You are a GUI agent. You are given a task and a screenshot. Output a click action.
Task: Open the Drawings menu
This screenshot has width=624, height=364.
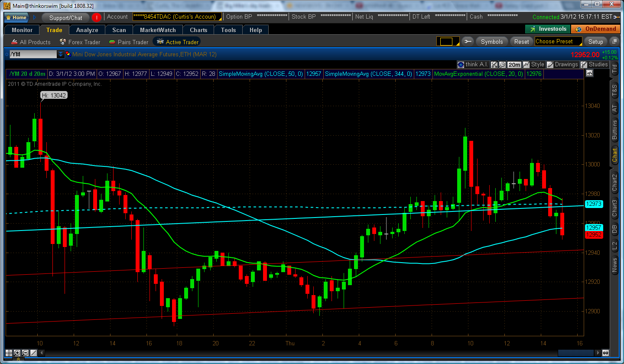click(562, 64)
